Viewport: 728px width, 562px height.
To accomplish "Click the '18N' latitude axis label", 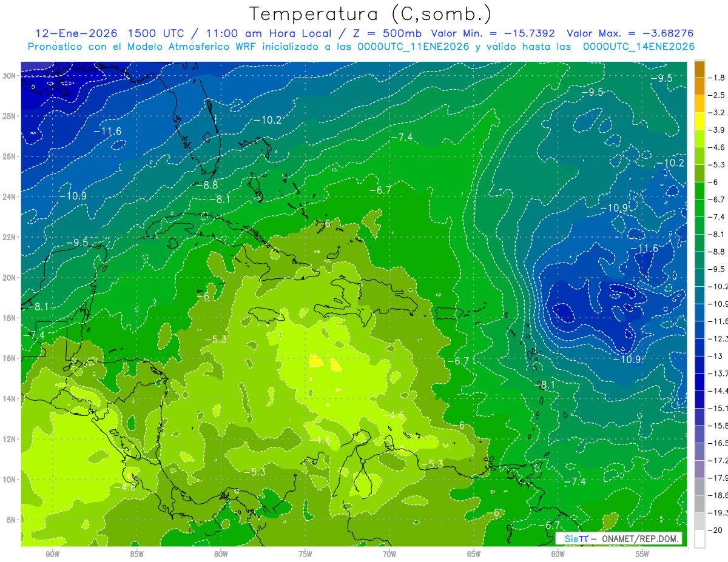I will point(10,318).
